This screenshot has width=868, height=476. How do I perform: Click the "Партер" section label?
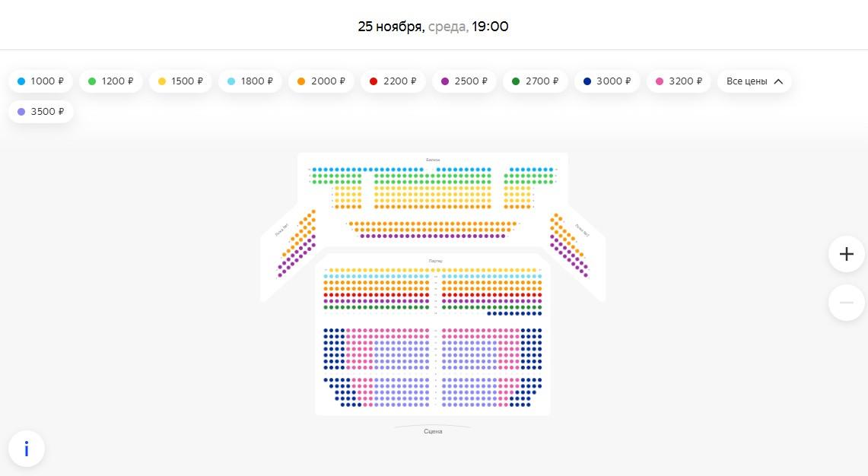[435, 261]
